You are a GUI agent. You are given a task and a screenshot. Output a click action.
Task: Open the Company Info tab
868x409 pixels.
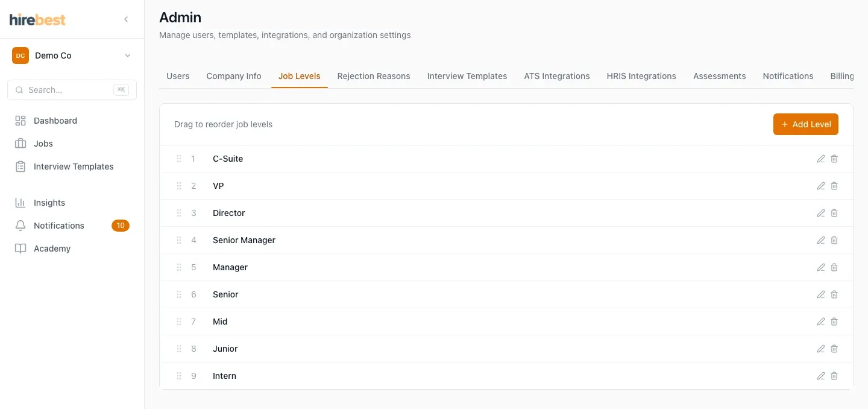234,76
